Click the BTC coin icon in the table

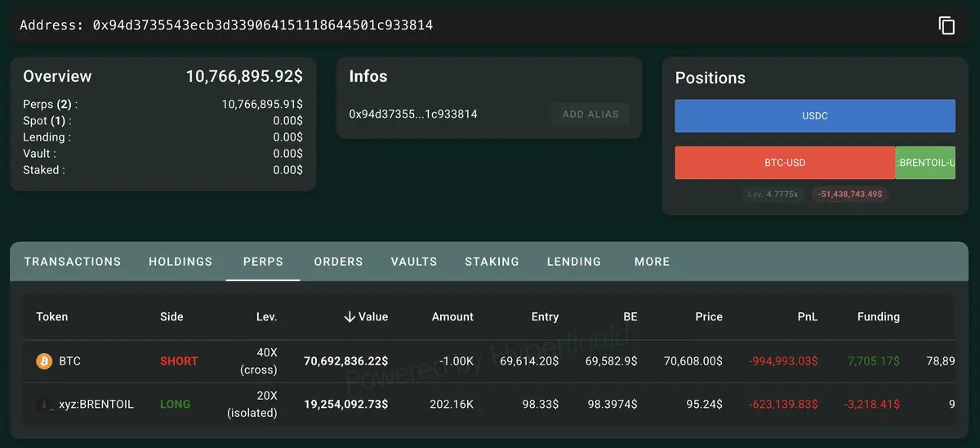tap(44, 361)
